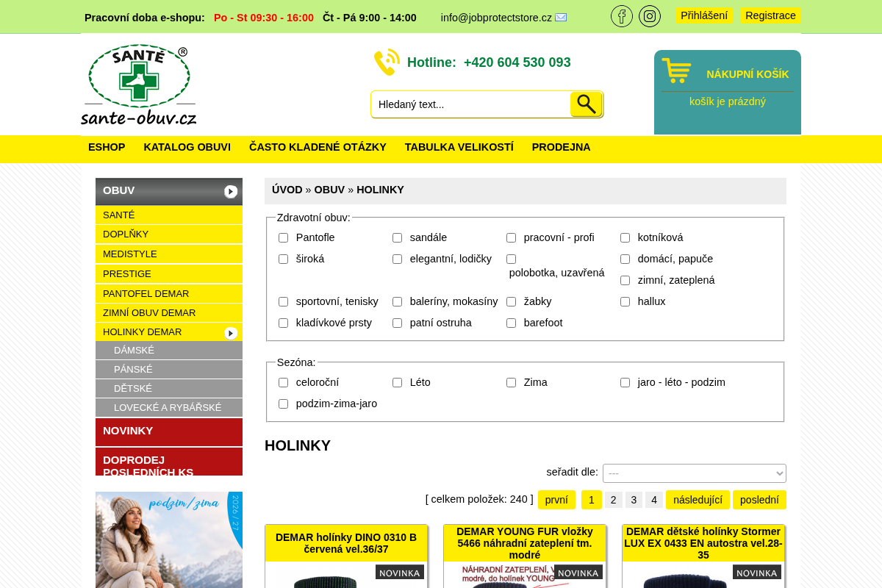Open PRESTIGE sidebar category

(x=169, y=274)
